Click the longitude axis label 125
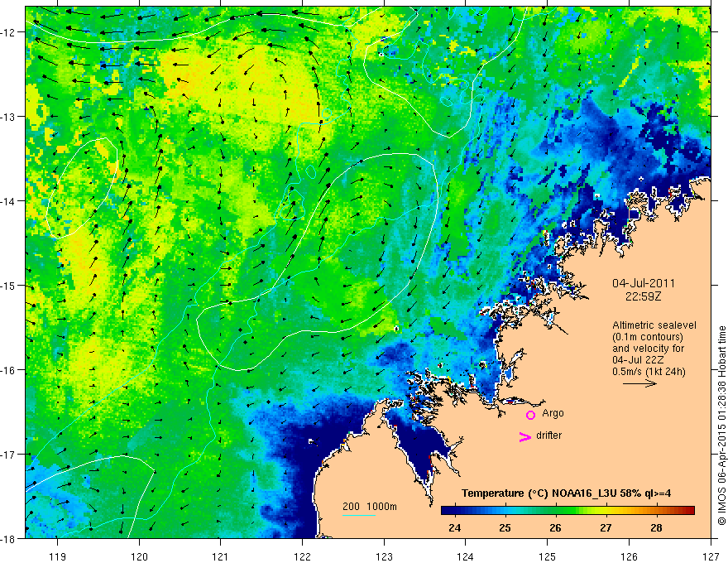Viewport: 728px width, 563px height. coord(548,556)
